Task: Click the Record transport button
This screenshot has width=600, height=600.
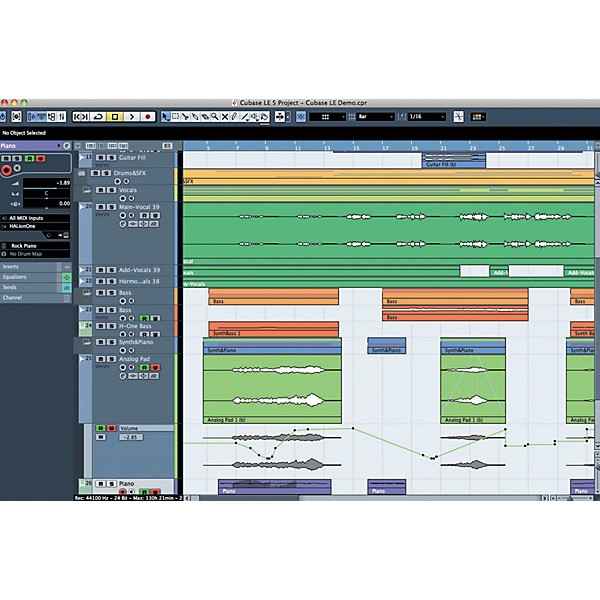Action: (x=148, y=117)
